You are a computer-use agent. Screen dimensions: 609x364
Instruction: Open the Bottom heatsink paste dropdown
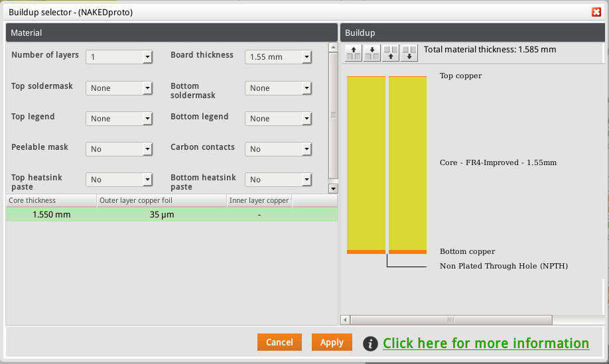tap(278, 180)
